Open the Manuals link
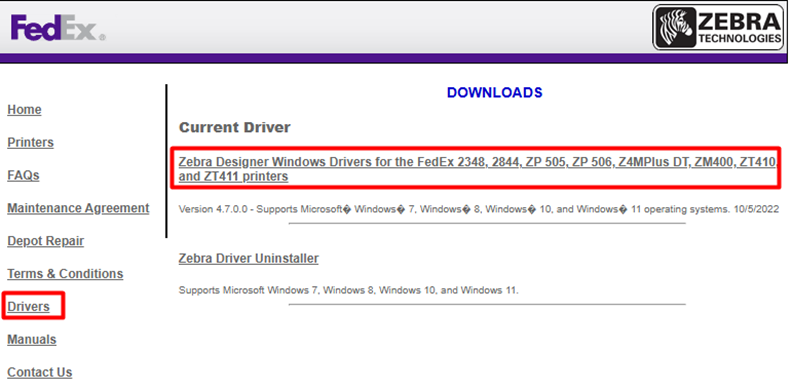The image size is (792, 391). (32, 339)
